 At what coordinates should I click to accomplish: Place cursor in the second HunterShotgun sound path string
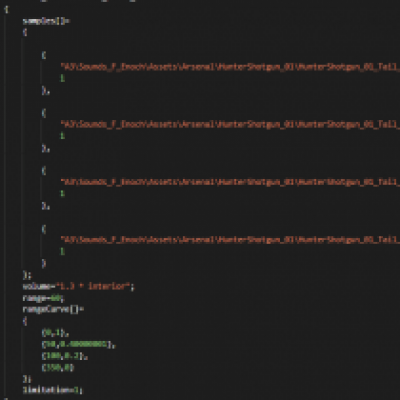(x=230, y=124)
